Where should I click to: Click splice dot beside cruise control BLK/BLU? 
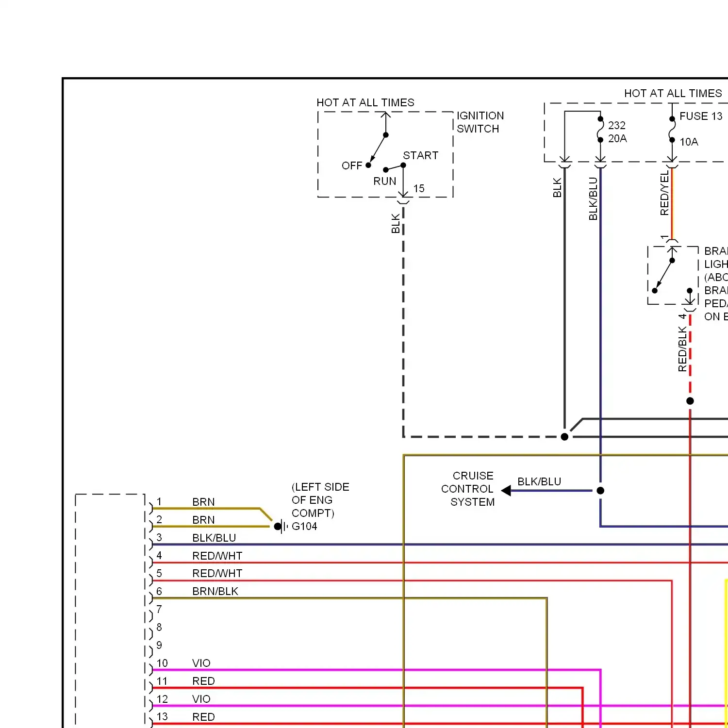pos(600,491)
